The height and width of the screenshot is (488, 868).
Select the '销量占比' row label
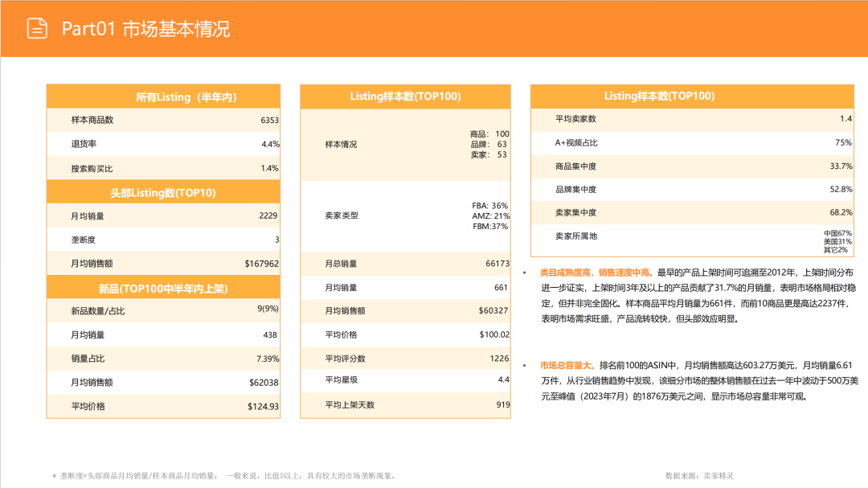pyautogui.click(x=88, y=359)
